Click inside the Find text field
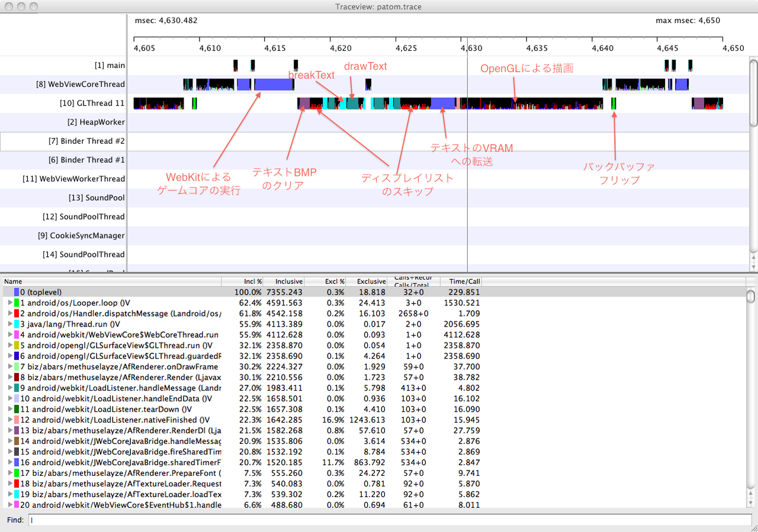Viewport: 758px width, 532px height. point(390,520)
